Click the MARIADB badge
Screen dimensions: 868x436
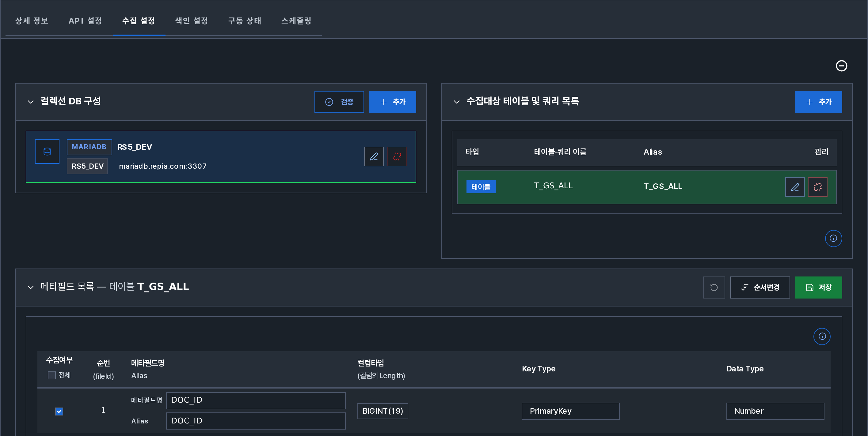(89, 147)
